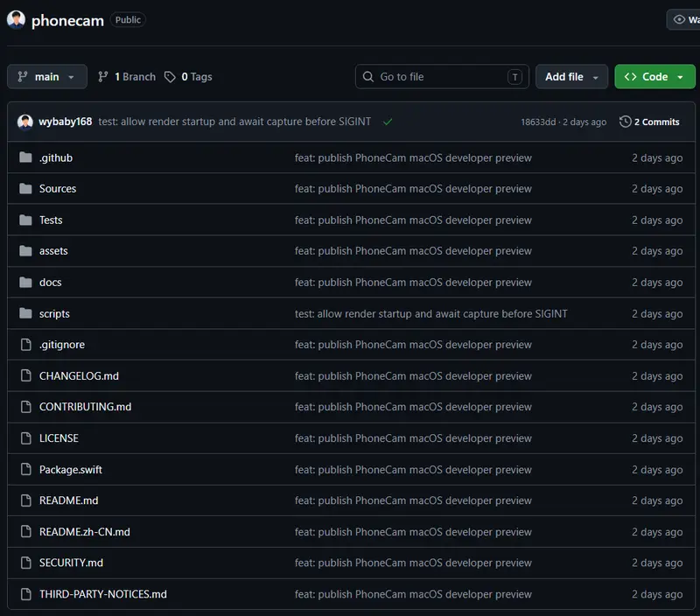This screenshot has width=700, height=616.
Task: Click the Sources folder icon
Action: pyautogui.click(x=26, y=189)
